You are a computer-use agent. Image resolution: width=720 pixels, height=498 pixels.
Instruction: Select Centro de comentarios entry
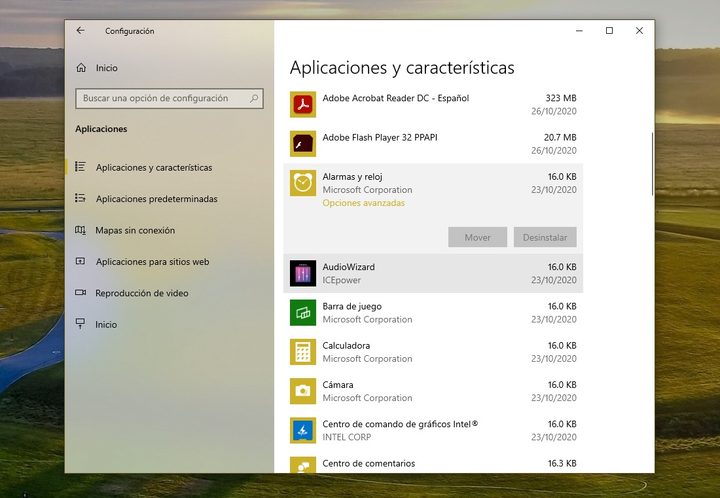click(433, 463)
